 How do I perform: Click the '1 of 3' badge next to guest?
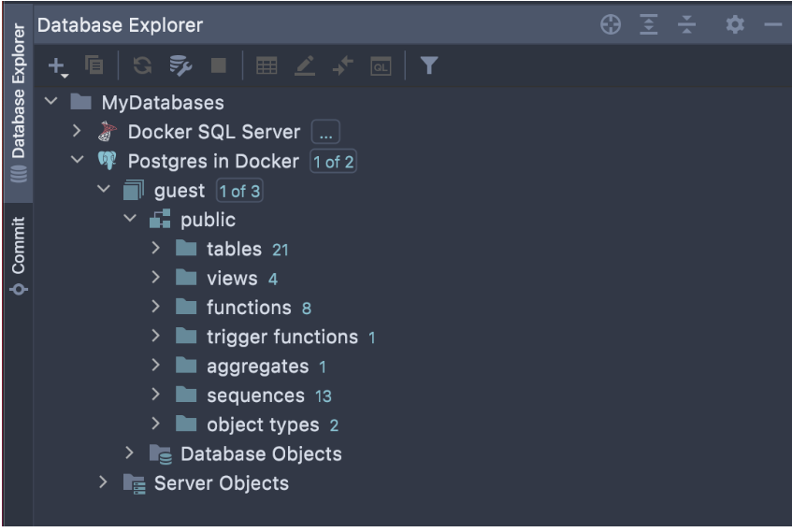(240, 191)
